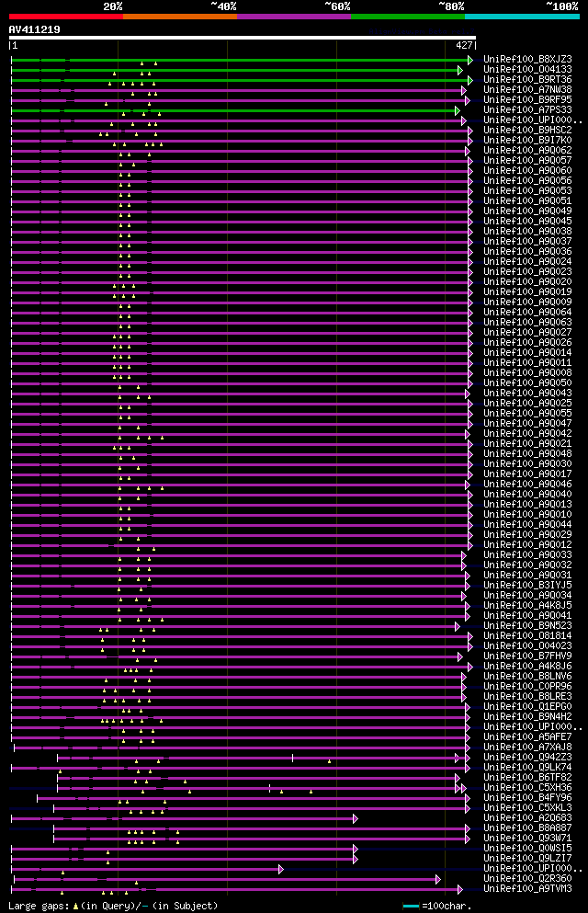Click the UniRef100_A9TVM3 label
The width and height of the screenshot is (588, 913).
(x=527, y=888)
